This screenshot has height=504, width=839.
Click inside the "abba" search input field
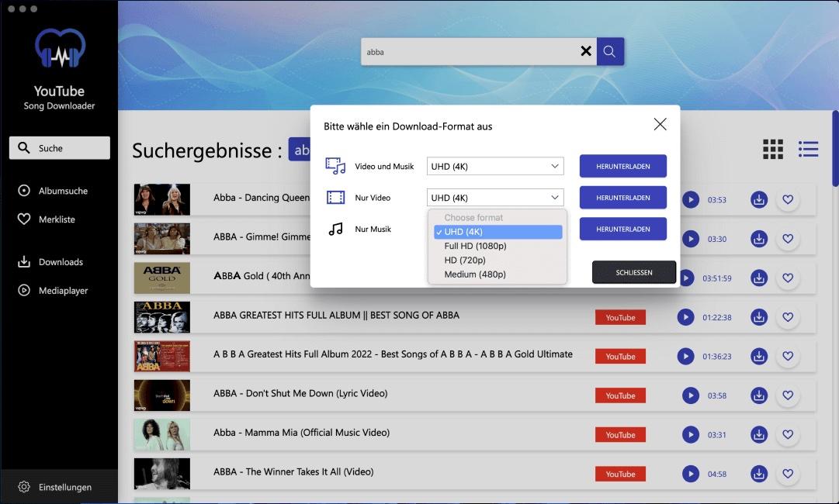tap(466, 51)
